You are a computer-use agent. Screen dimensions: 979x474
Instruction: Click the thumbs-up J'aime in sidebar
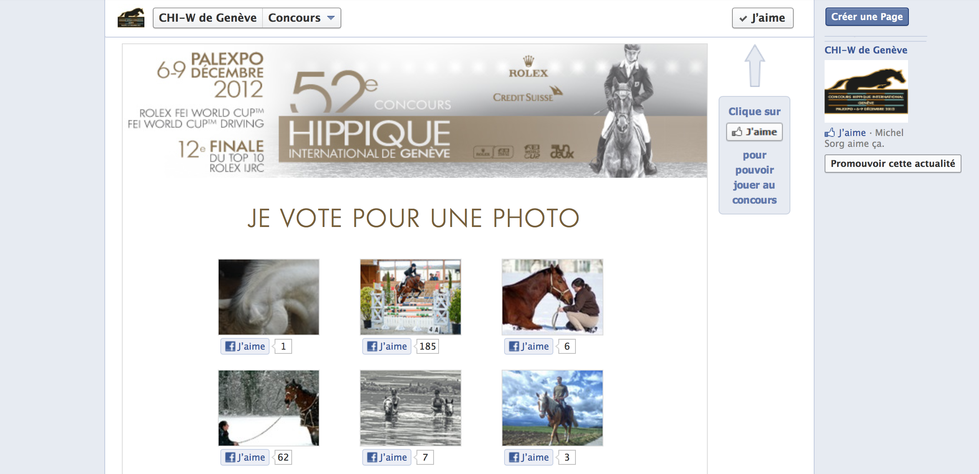845,132
